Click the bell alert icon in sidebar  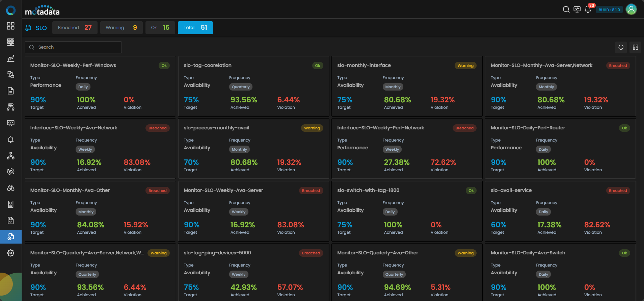(11, 140)
